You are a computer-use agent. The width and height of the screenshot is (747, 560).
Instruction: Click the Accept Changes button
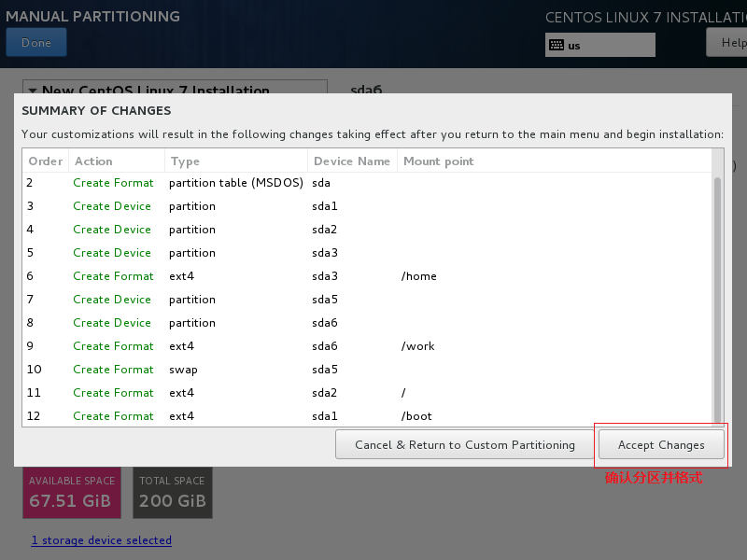point(661,445)
